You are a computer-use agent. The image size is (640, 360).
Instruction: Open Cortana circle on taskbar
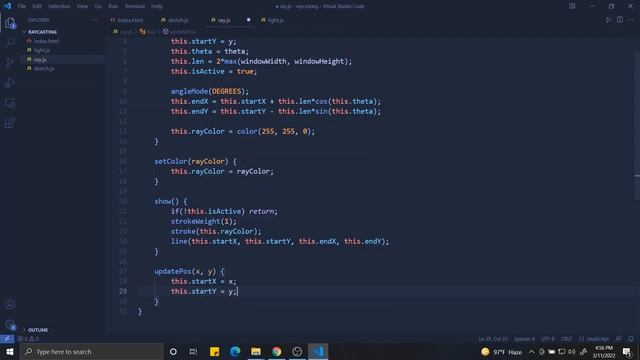click(x=173, y=351)
